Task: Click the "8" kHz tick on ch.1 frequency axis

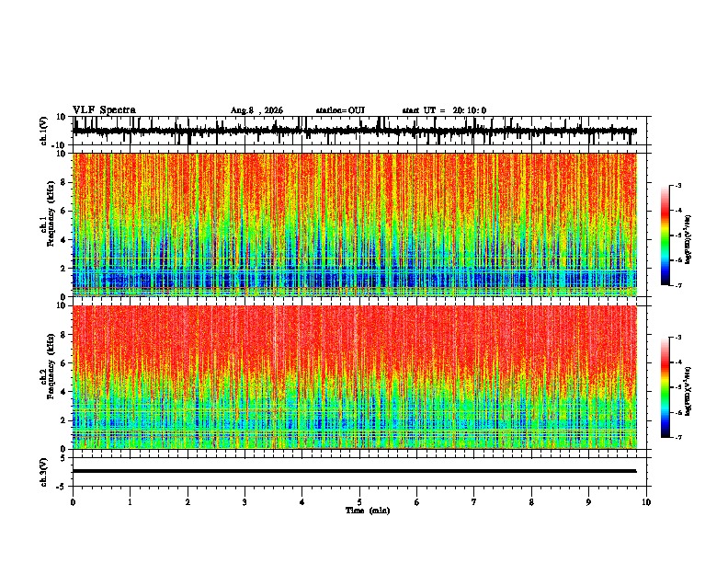Action: pyautogui.click(x=63, y=182)
